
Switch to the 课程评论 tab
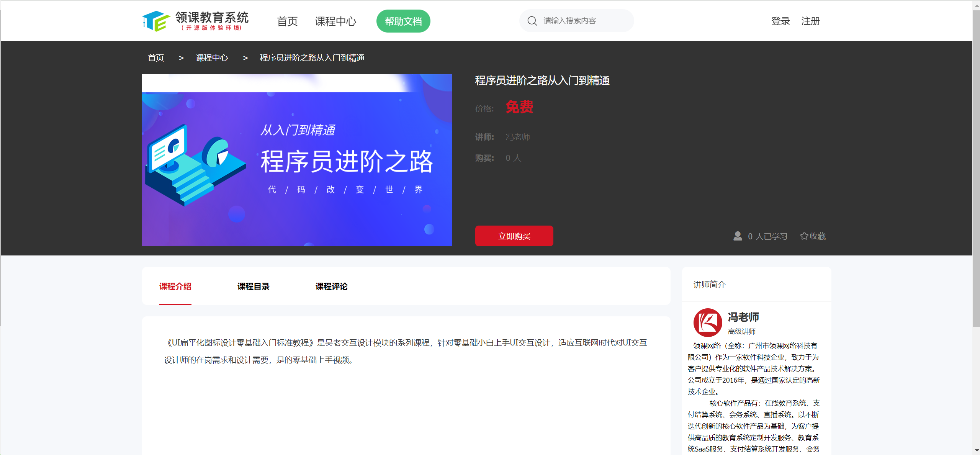(x=331, y=286)
